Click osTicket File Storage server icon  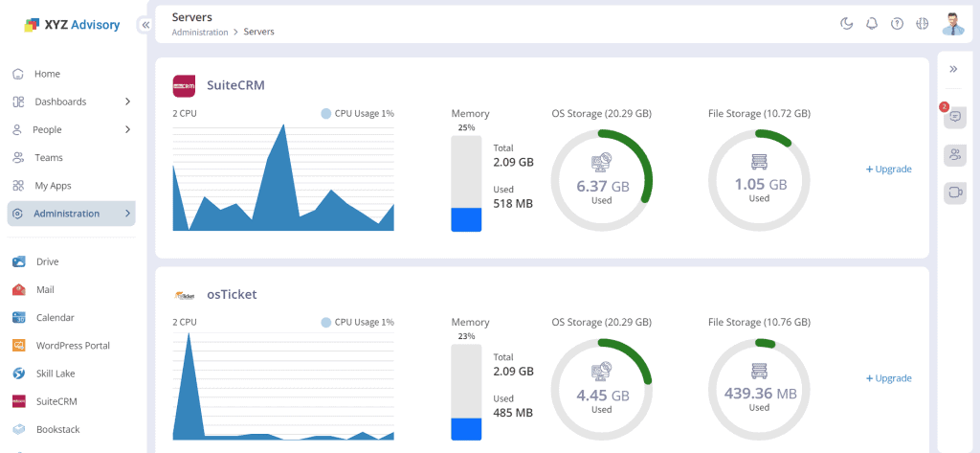point(759,372)
